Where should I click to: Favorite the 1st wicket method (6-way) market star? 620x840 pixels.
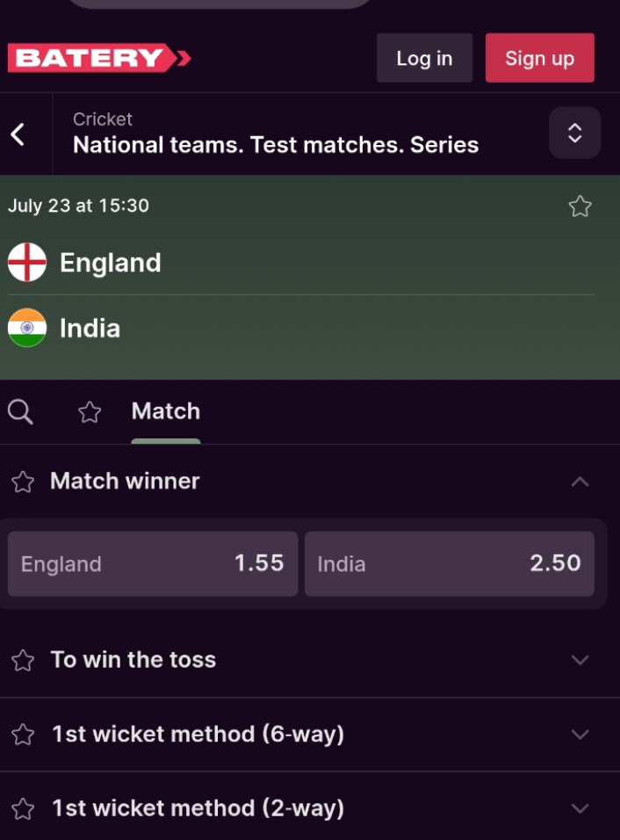point(22,735)
